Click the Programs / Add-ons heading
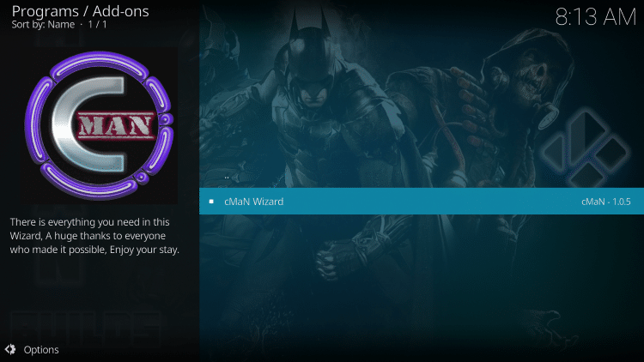This screenshot has width=644, height=362. pyautogui.click(x=80, y=11)
